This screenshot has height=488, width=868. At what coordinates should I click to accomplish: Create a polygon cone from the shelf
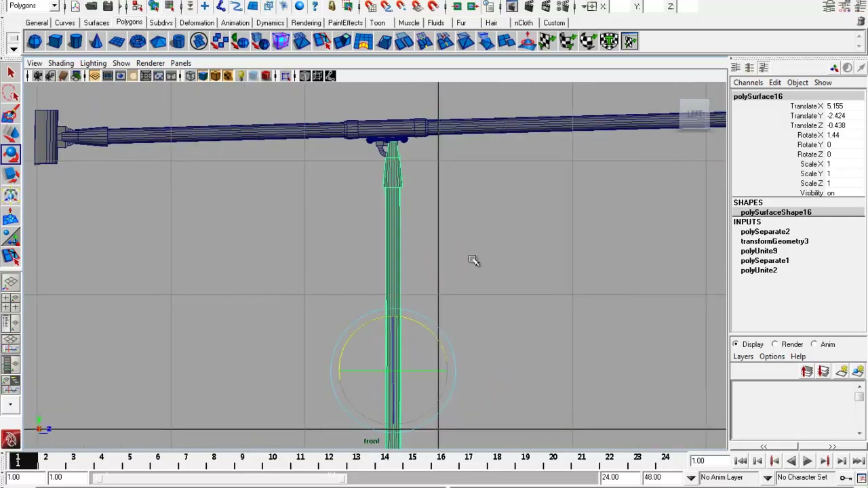(x=96, y=42)
